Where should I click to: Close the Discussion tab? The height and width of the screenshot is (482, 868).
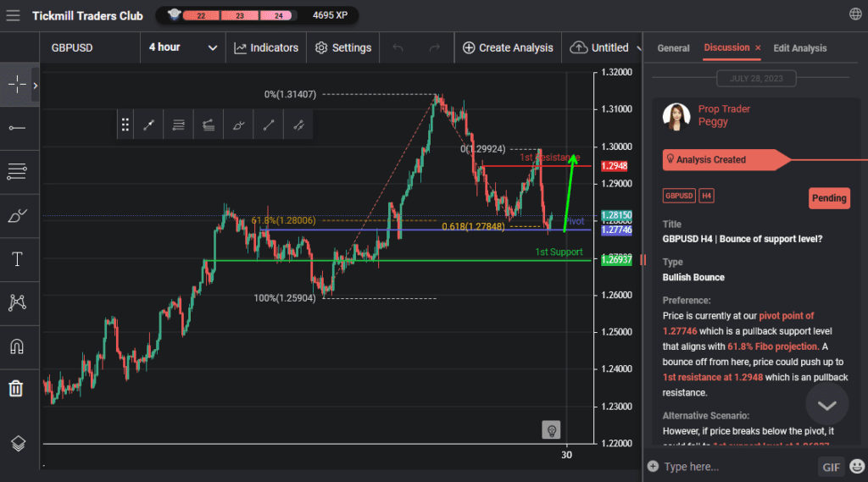758,47
